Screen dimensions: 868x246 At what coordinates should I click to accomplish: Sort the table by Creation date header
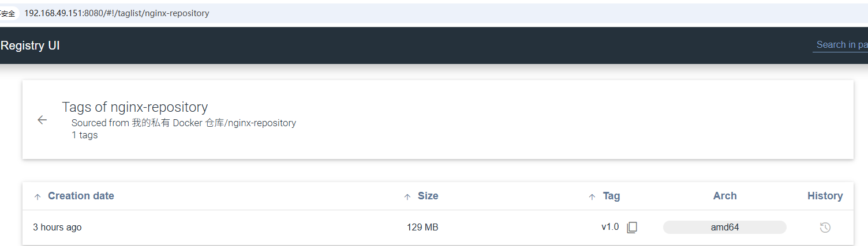point(81,196)
